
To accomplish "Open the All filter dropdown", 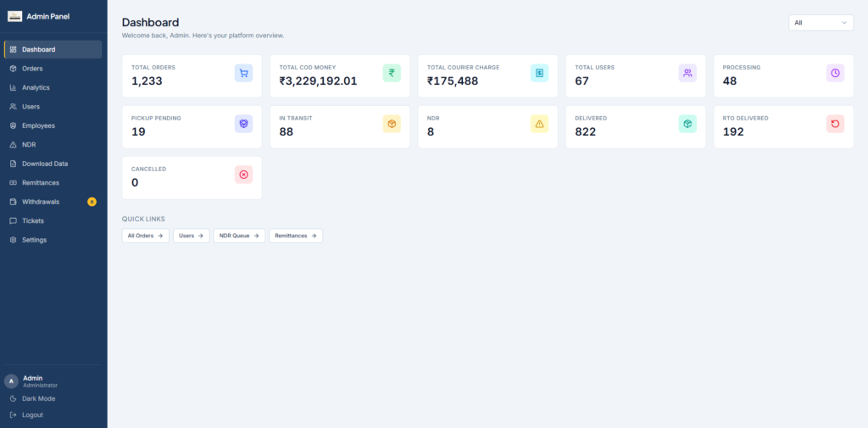I will [x=821, y=23].
